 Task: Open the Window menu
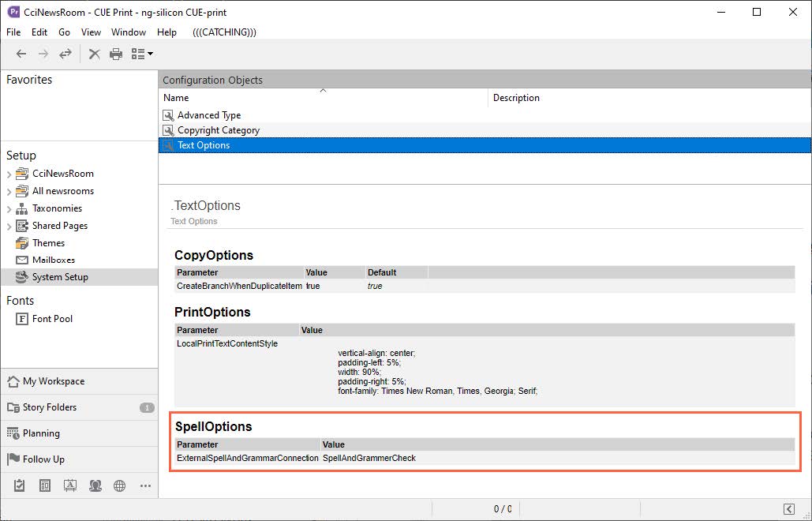128,32
